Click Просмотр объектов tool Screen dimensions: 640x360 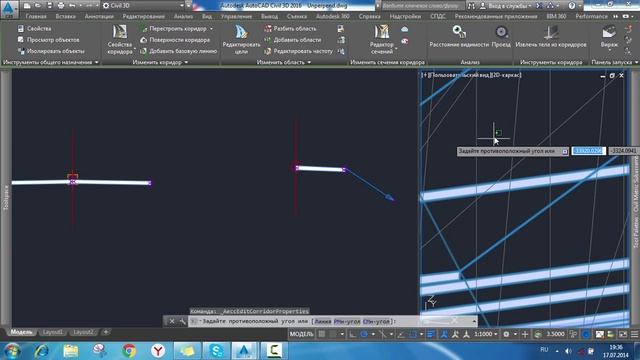point(48,40)
